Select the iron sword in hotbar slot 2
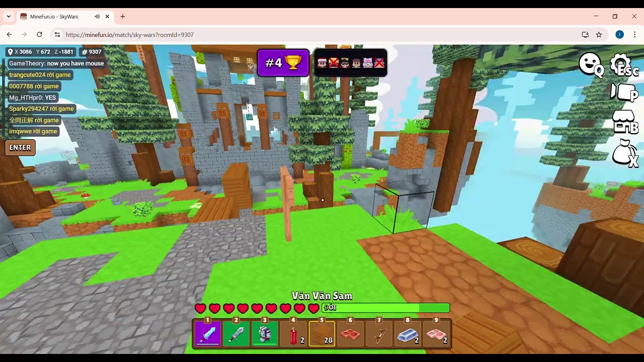 tap(236, 333)
